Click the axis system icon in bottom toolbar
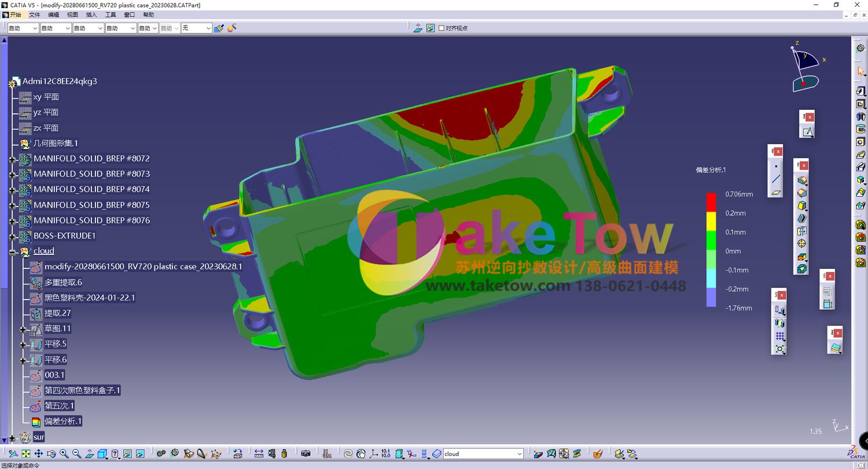The image size is (868, 469). pyautogui.click(x=374, y=454)
